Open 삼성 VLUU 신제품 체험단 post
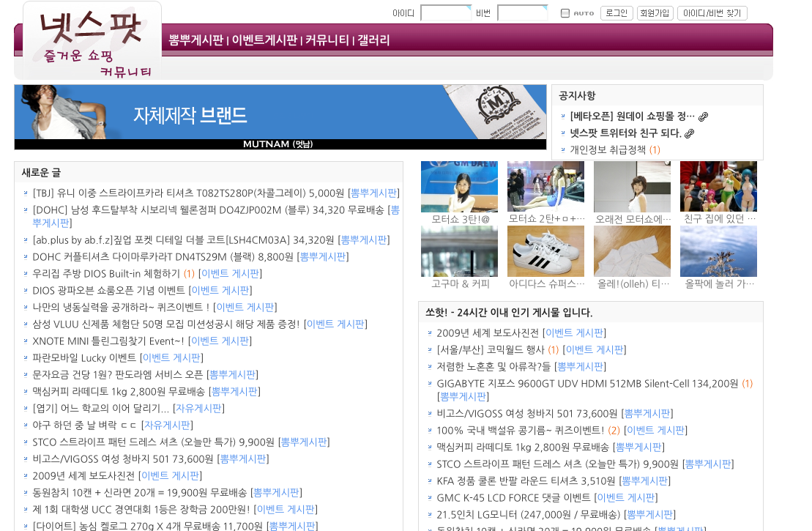The height and width of the screenshot is (531, 812). coord(165,324)
